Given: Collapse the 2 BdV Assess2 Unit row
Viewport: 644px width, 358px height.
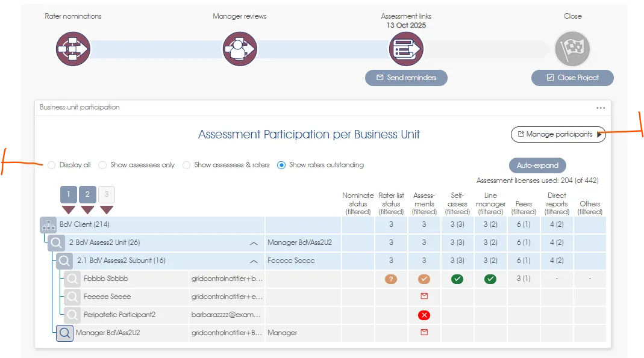Looking at the screenshot, I should pos(254,243).
